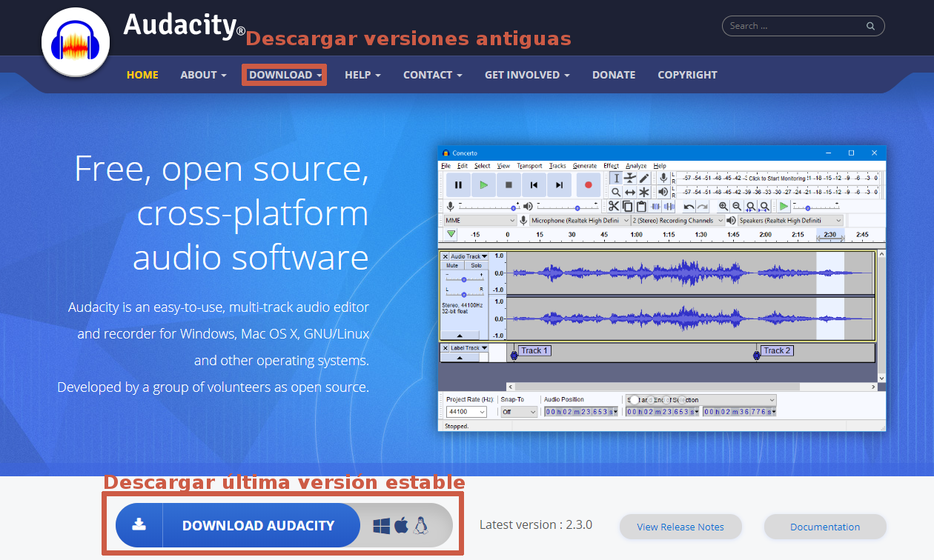This screenshot has height=560, width=934.
Task: Open the Snap-To Off dropdown
Action: coord(519,412)
